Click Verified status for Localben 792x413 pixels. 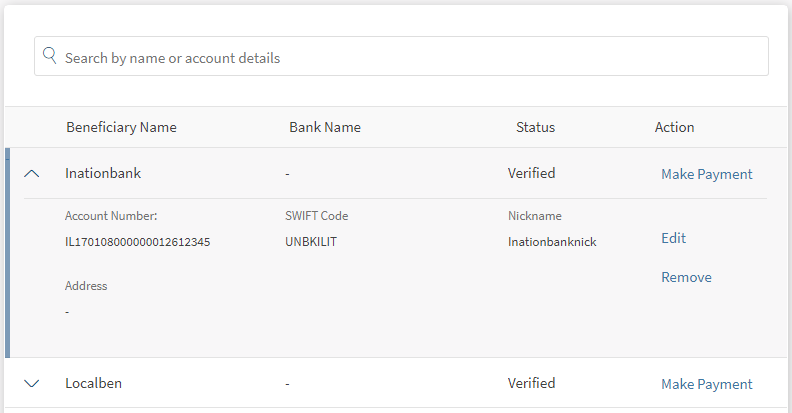click(x=531, y=383)
